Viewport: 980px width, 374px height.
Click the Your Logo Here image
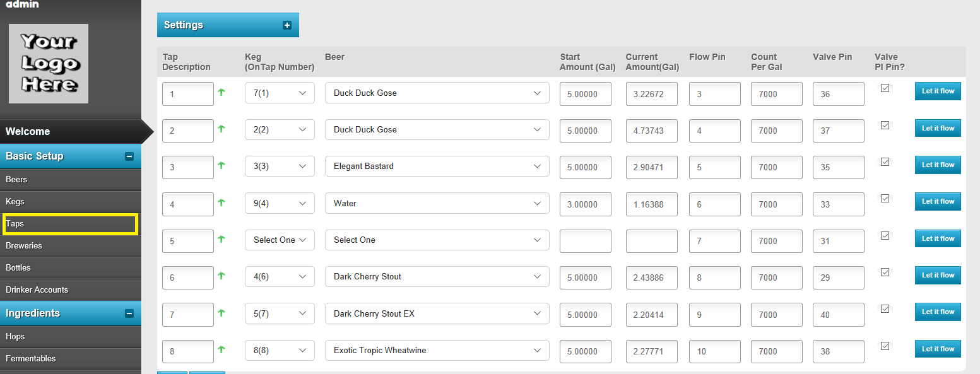pos(49,64)
